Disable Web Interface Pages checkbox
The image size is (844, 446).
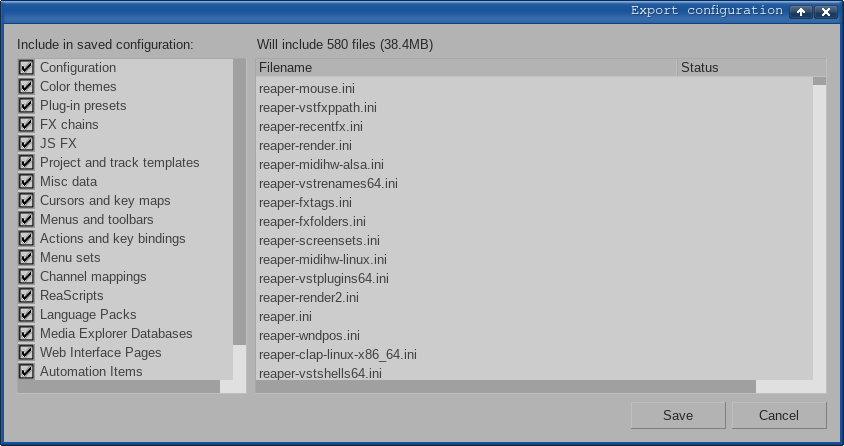pyautogui.click(x=26, y=352)
